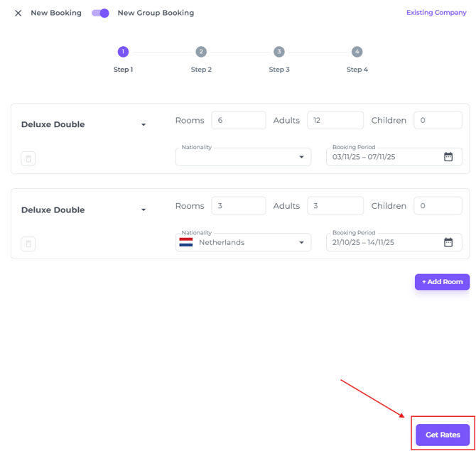This screenshot has width=476, height=451.
Task: Navigate to Step 4 indicator
Action: (x=357, y=52)
